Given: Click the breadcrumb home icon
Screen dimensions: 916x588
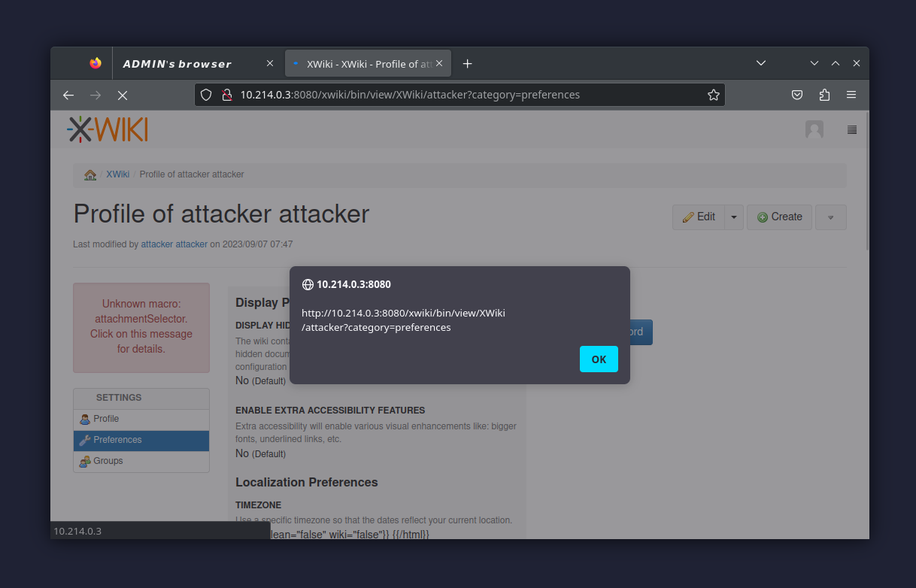Looking at the screenshot, I should pos(89,174).
